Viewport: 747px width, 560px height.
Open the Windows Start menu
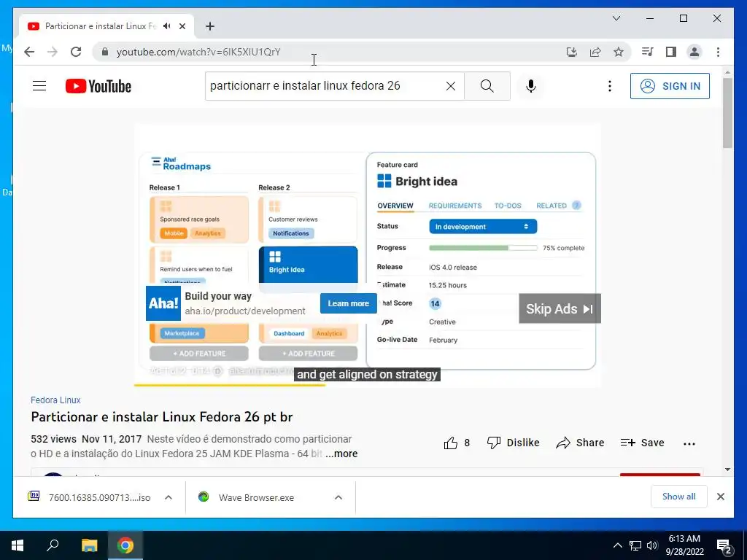(18, 545)
